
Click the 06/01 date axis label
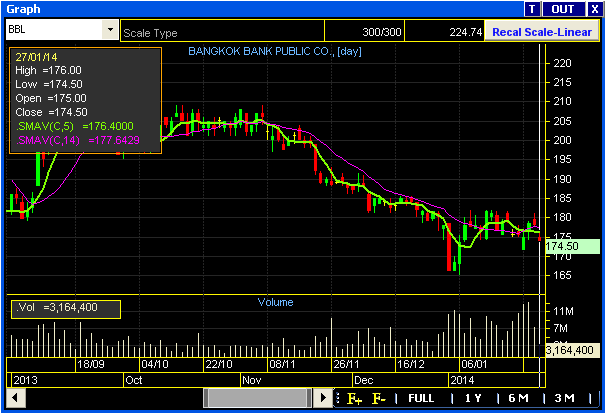475,364
